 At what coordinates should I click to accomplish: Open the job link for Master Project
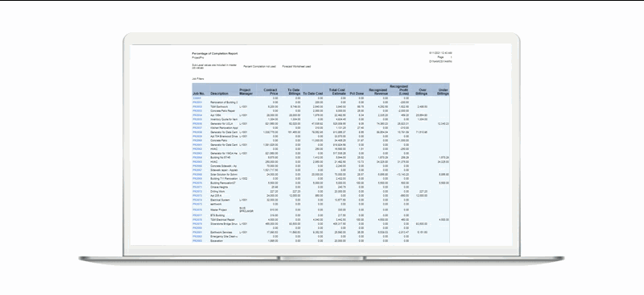click(197, 210)
